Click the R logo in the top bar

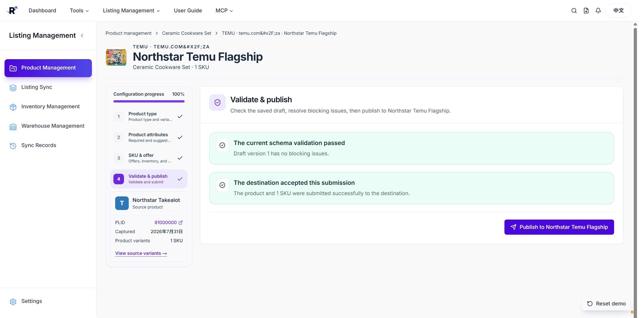tap(12, 10)
